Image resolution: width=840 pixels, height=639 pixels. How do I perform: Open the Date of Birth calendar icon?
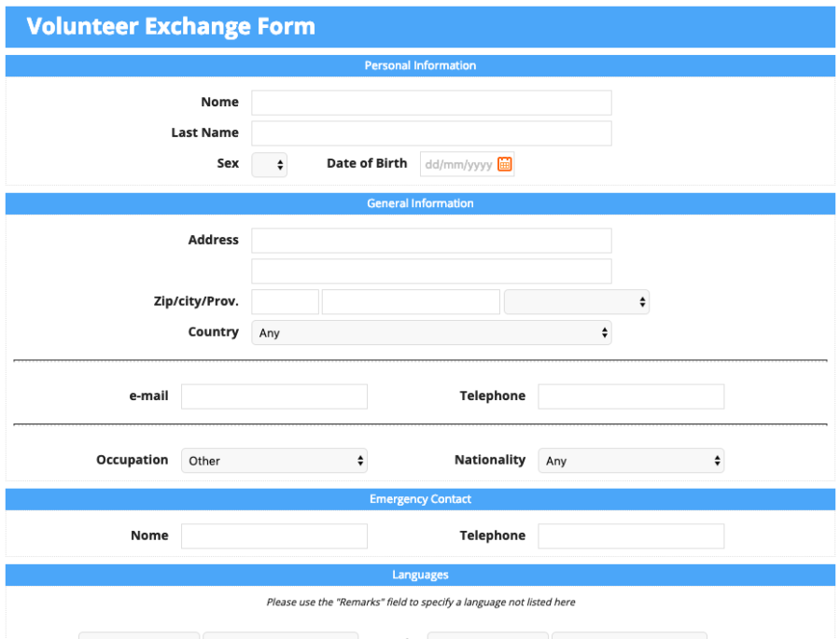[x=504, y=164]
